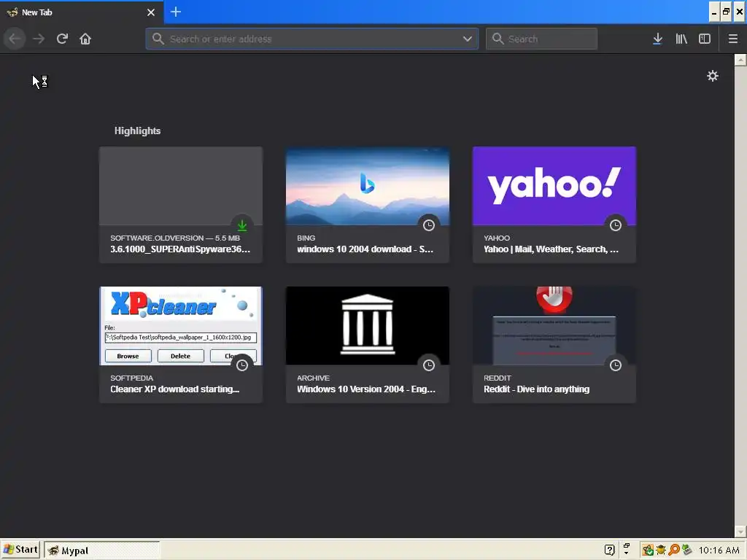Click the history clock badge on Bing card
This screenshot has height=560, width=747.
429,225
